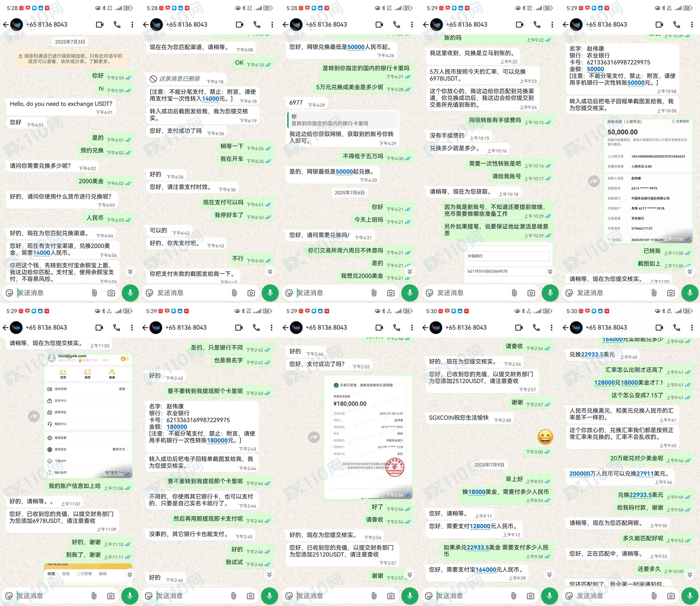Tap the smiling emoji sticker sent 下午3:00
700x606 pixels.
click(545, 437)
